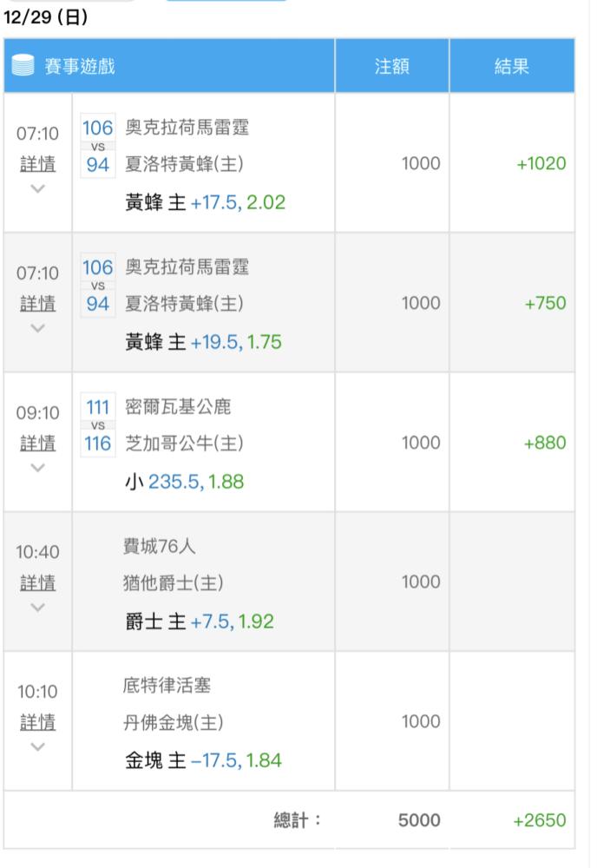The width and height of the screenshot is (597, 868).
Task: Click the 小 235.5, 1.88 bet line
Action: (184, 482)
